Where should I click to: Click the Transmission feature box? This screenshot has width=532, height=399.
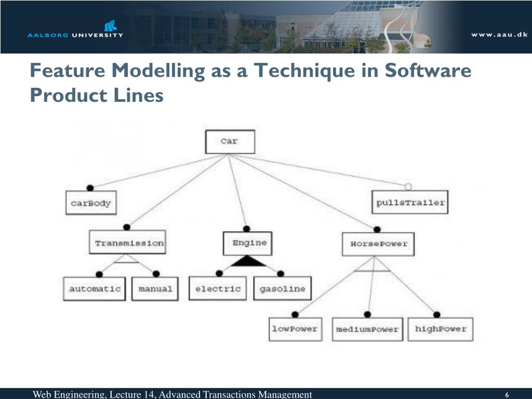(128, 242)
